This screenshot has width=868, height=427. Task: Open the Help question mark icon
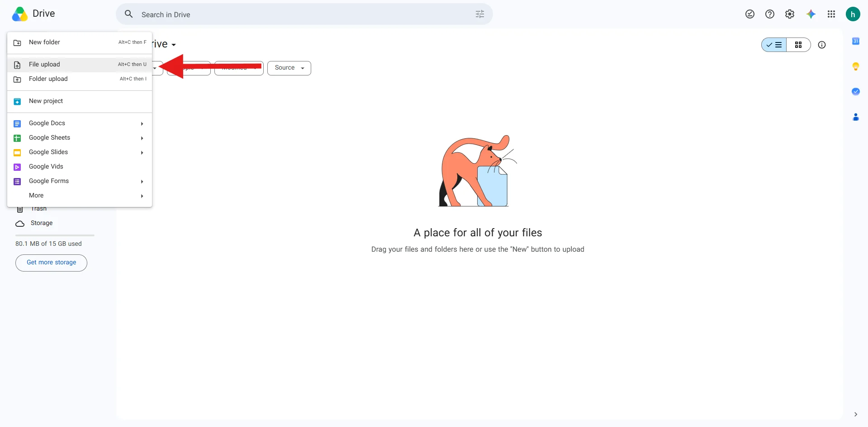point(770,14)
